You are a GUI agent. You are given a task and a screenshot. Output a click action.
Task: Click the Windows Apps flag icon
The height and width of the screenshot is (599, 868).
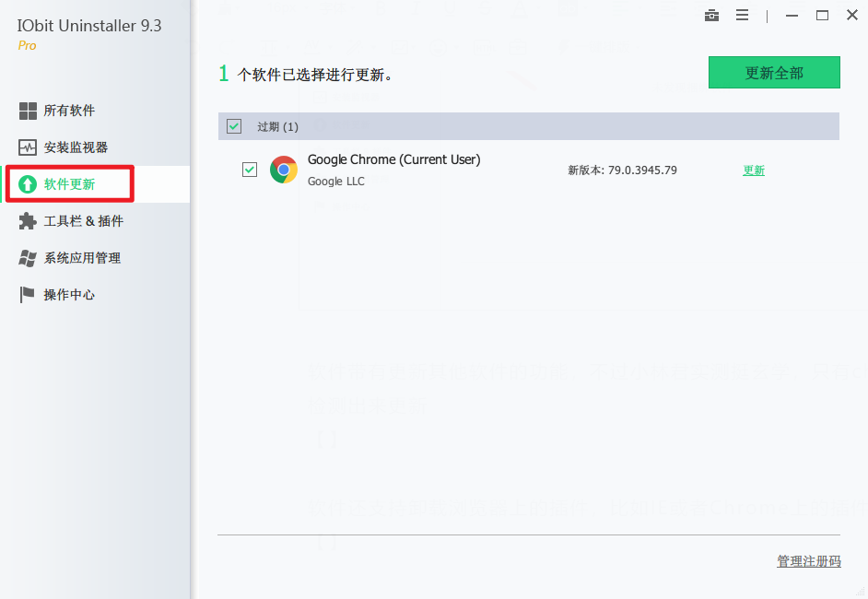tap(28, 258)
